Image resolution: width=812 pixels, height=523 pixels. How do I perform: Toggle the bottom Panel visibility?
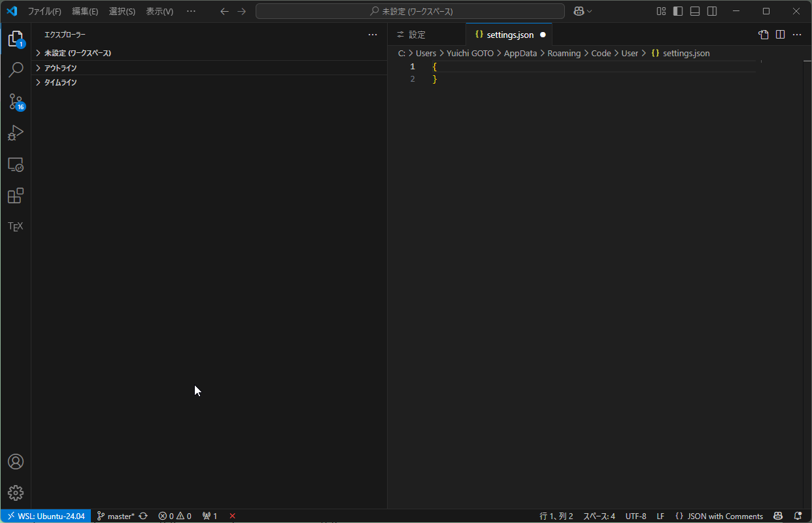695,11
